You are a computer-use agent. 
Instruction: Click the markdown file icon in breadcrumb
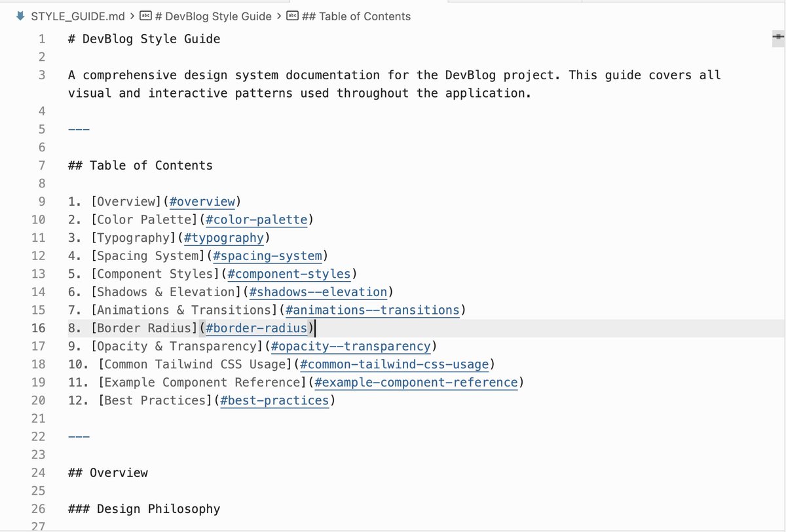[x=20, y=16]
